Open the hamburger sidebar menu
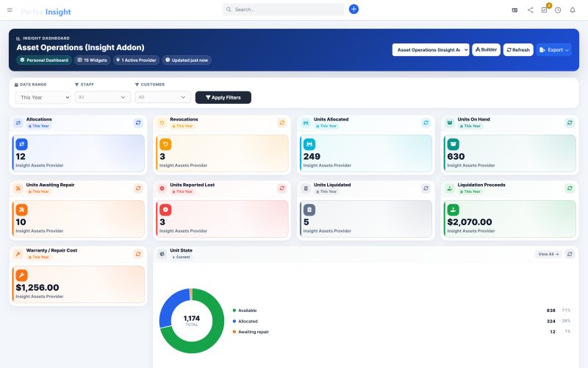 (x=10, y=10)
